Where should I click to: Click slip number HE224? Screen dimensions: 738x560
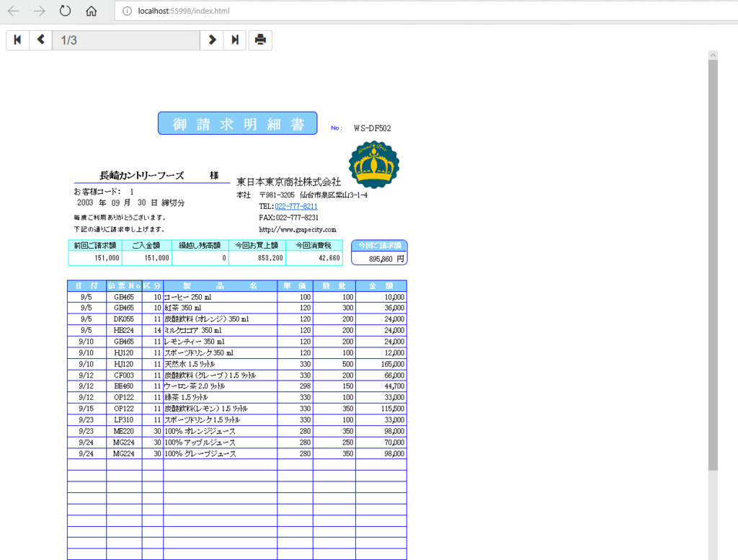124,330
